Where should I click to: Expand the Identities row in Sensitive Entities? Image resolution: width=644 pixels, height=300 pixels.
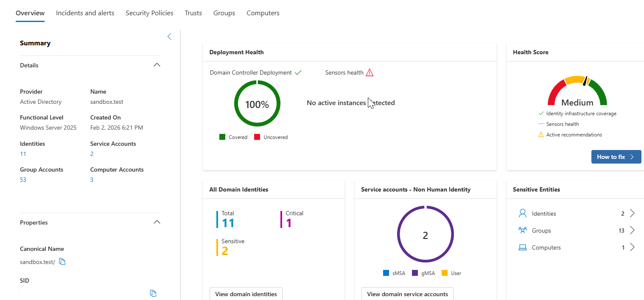pyautogui.click(x=632, y=213)
